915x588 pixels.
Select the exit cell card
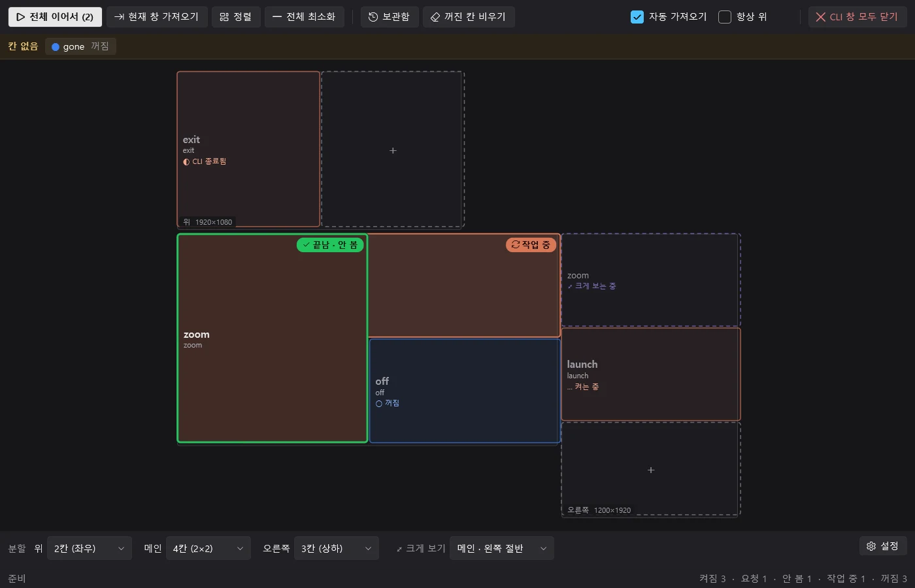248,149
